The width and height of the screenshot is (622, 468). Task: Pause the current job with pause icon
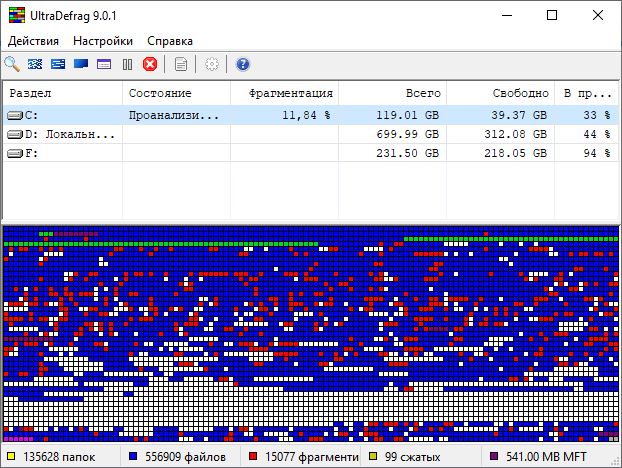pos(127,65)
